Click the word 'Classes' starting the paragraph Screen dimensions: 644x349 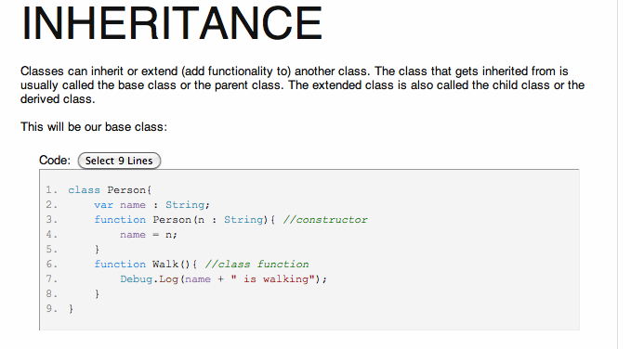[42, 71]
